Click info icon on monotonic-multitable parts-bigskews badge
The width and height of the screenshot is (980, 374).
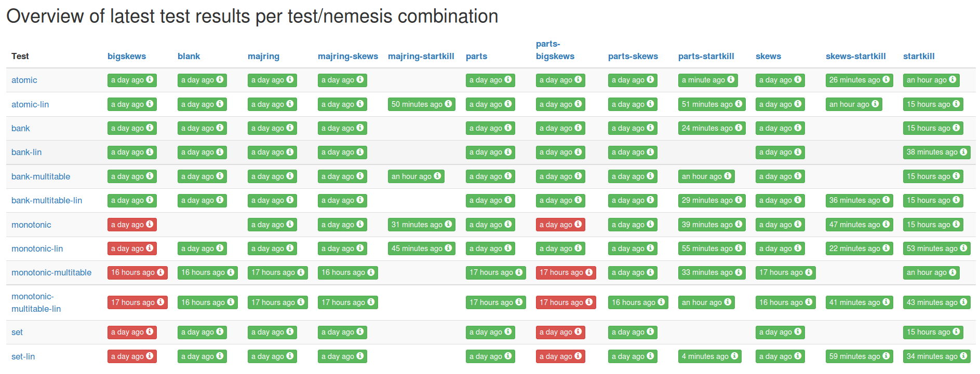589,272
